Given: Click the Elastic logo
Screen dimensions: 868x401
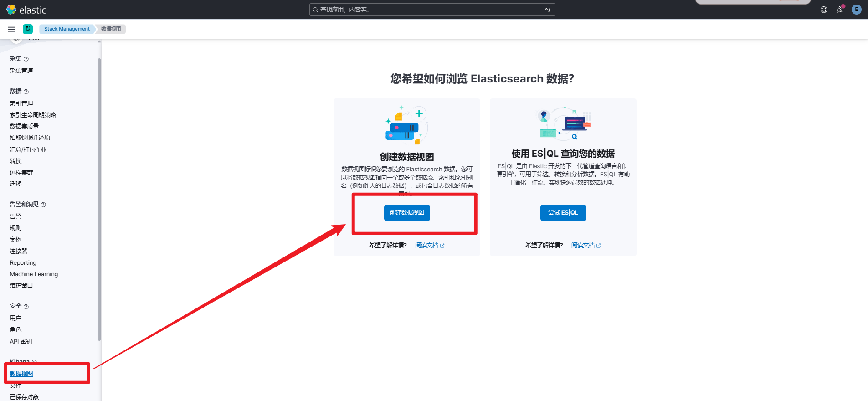Looking at the screenshot, I should point(26,10).
